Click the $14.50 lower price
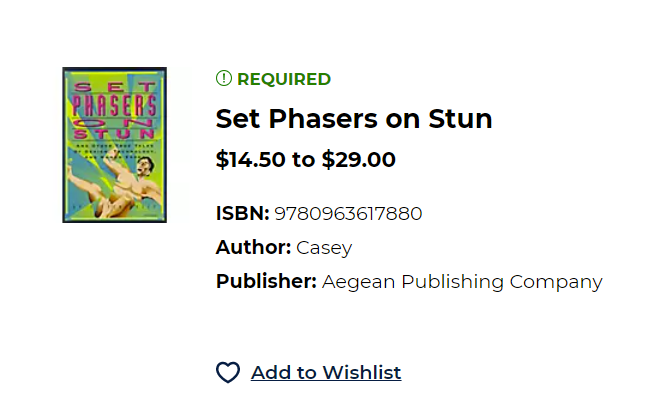Image resolution: width=668 pixels, height=418 pixels. 250,160
